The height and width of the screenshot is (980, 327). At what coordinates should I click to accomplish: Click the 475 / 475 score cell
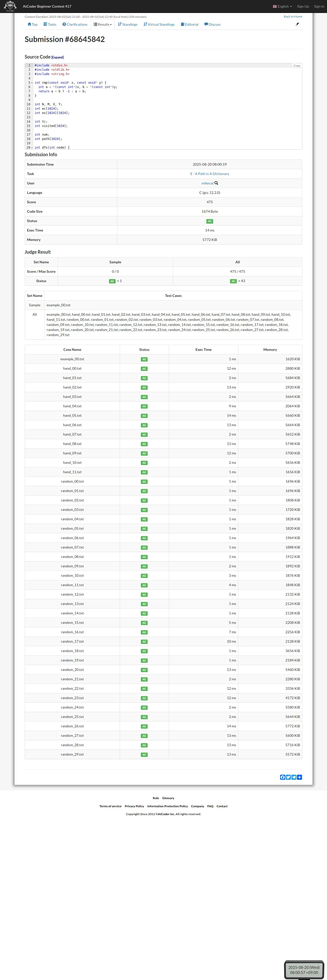click(x=238, y=272)
